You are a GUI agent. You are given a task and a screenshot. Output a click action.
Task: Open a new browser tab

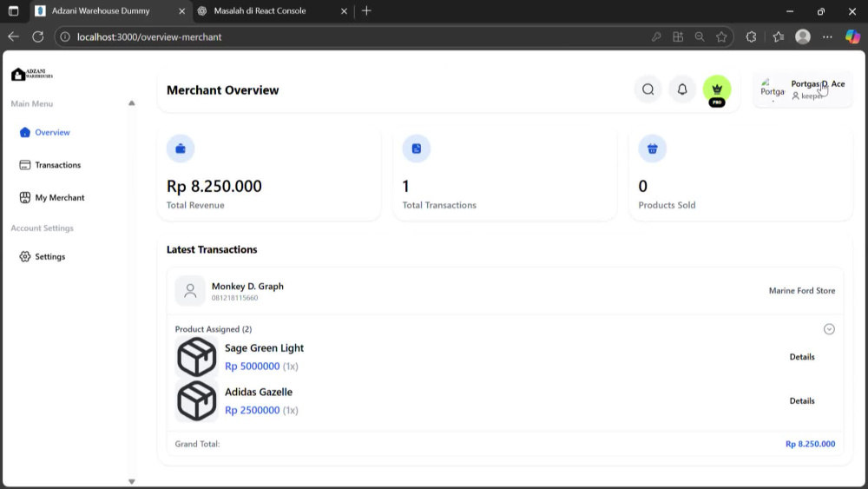(366, 10)
